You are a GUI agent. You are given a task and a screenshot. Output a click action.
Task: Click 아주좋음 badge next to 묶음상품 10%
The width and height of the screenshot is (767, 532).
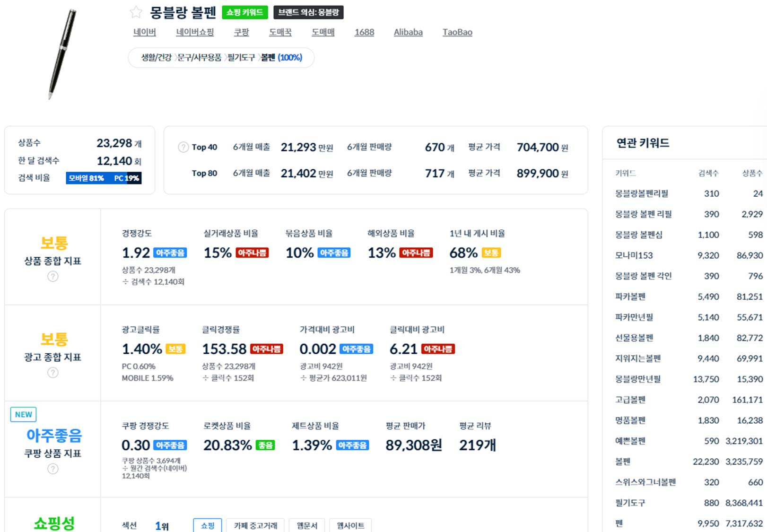334,253
